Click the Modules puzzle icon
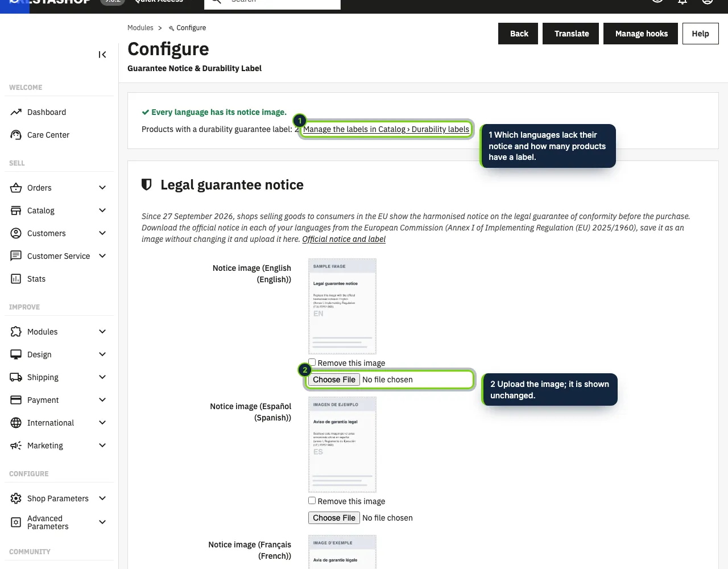Screen dimensions: 728x569 point(16,332)
